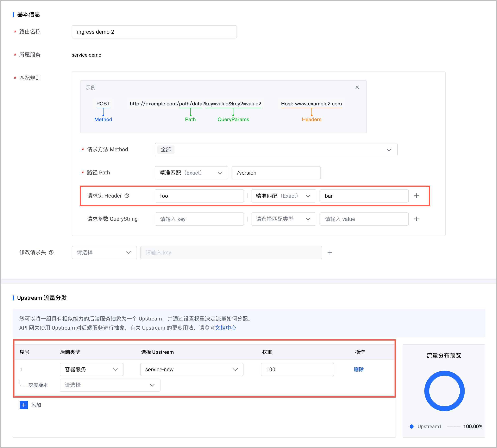The image size is (497, 448).
Task: Click the 删除 link in row 1
Action: [358, 369]
